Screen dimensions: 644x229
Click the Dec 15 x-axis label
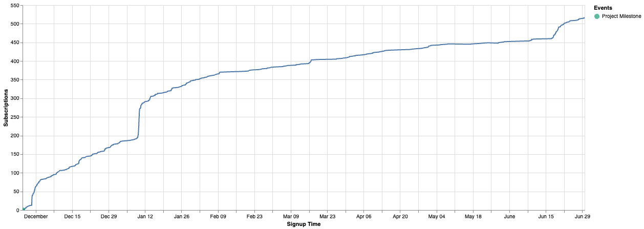tap(73, 217)
